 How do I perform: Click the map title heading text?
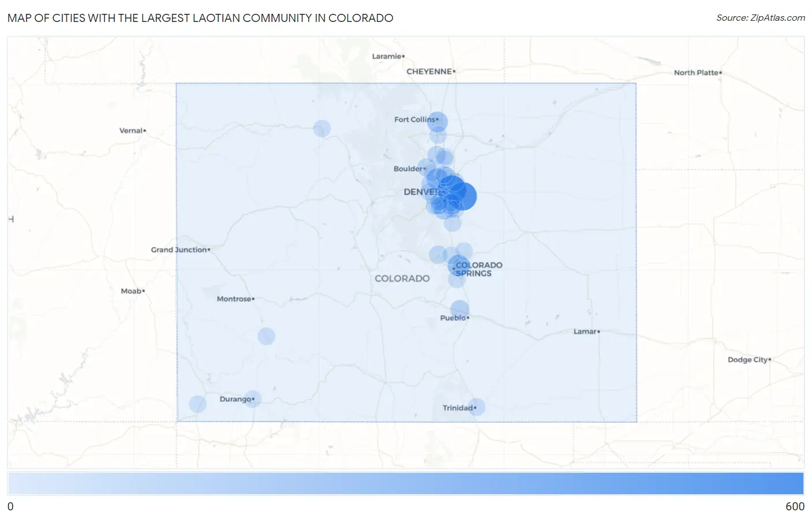click(x=200, y=18)
